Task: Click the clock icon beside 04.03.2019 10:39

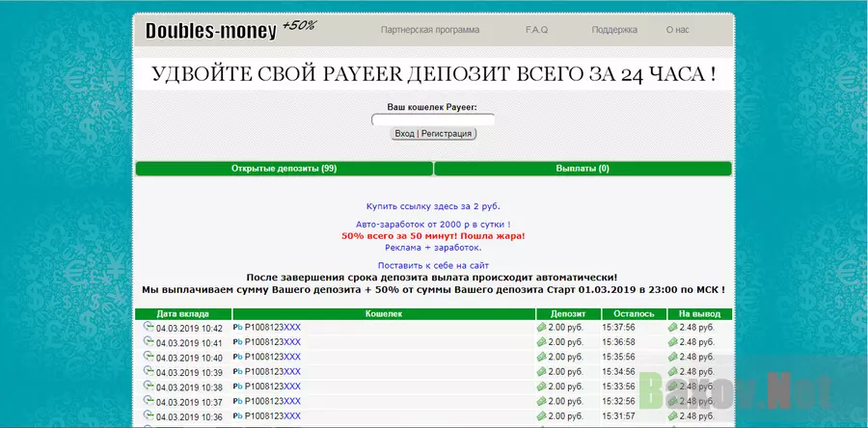Action: click(x=149, y=370)
